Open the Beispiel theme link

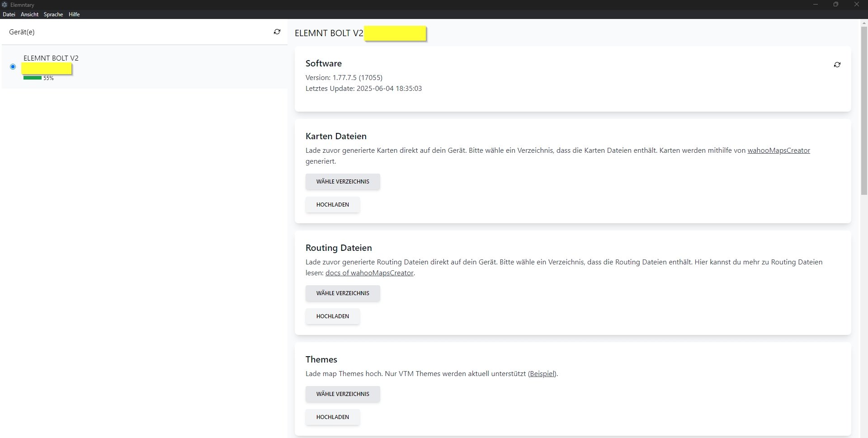pyautogui.click(x=542, y=374)
